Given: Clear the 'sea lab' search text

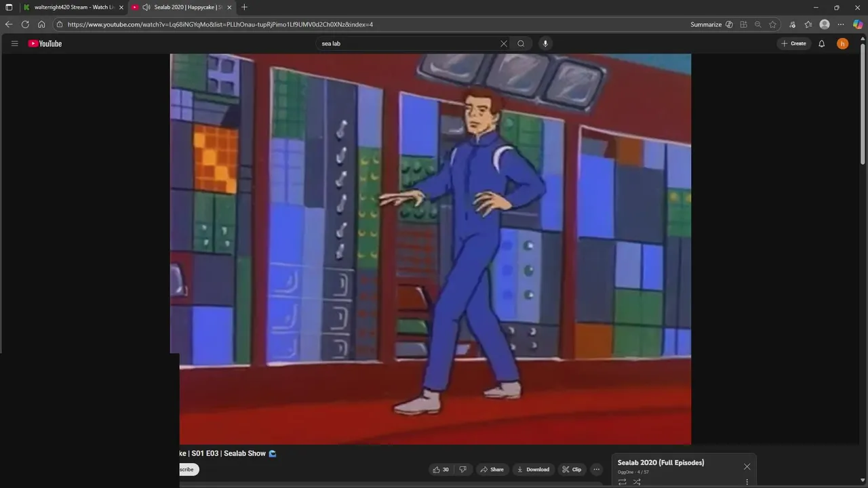Looking at the screenshot, I should [503, 43].
